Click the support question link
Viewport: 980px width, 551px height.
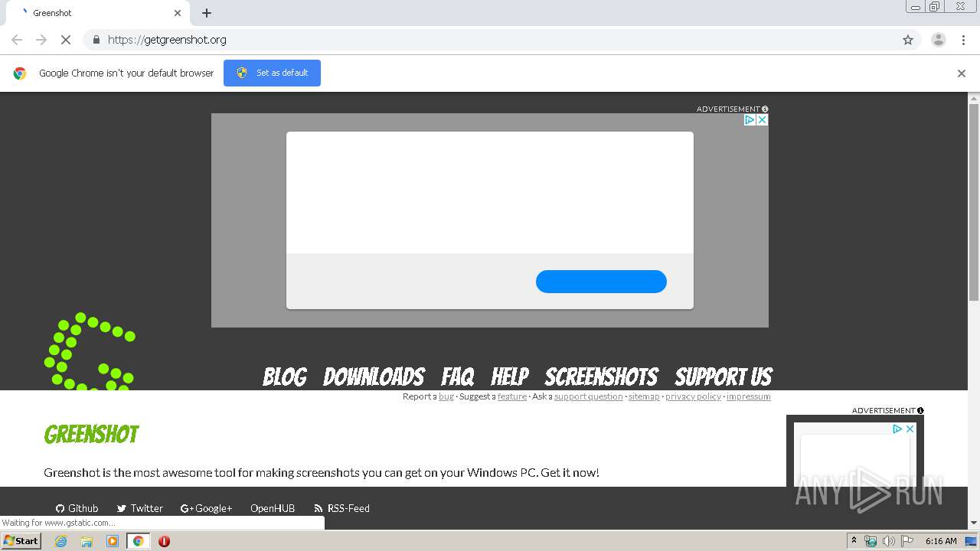(588, 396)
